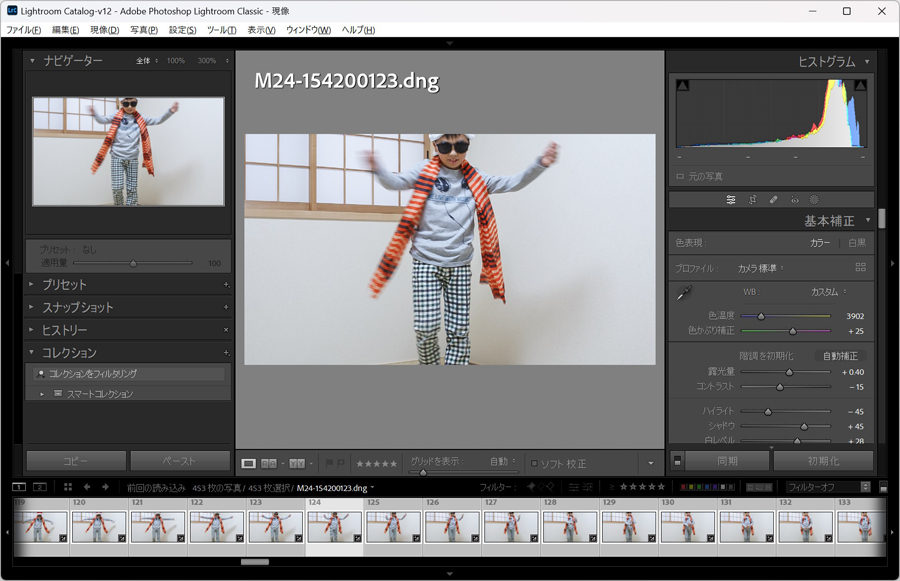This screenshot has width=900, height=581.
Task: Select the Crop overlay tool
Action: [752, 200]
